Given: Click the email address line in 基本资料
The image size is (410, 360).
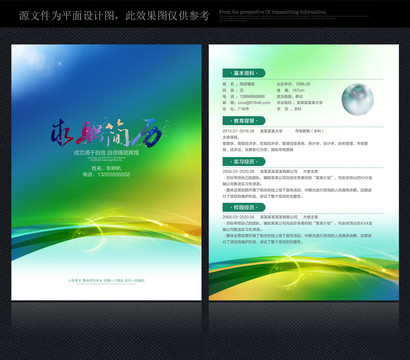Looking at the screenshot, I should pyautogui.click(x=246, y=103).
